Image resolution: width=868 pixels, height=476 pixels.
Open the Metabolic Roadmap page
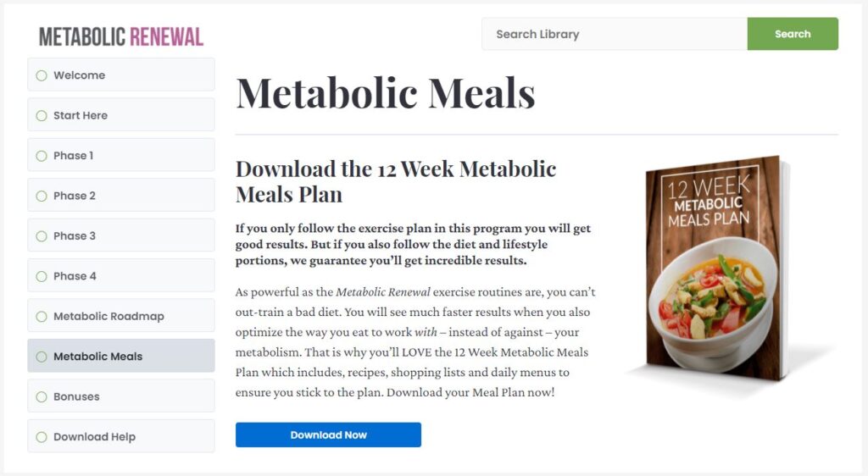pos(121,316)
